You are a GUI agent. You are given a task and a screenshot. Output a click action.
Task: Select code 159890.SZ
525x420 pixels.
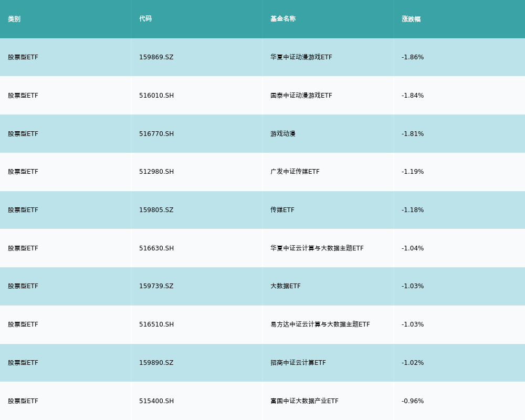click(156, 363)
